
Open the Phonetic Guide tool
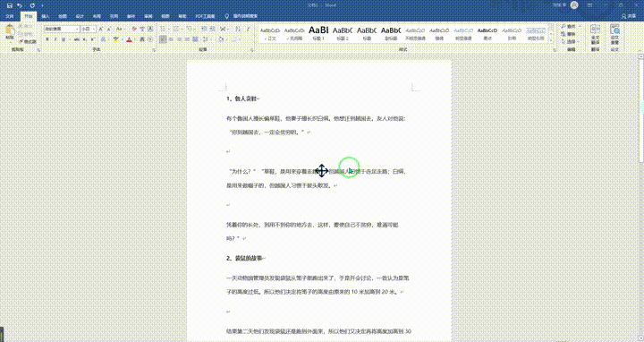point(142,30)
